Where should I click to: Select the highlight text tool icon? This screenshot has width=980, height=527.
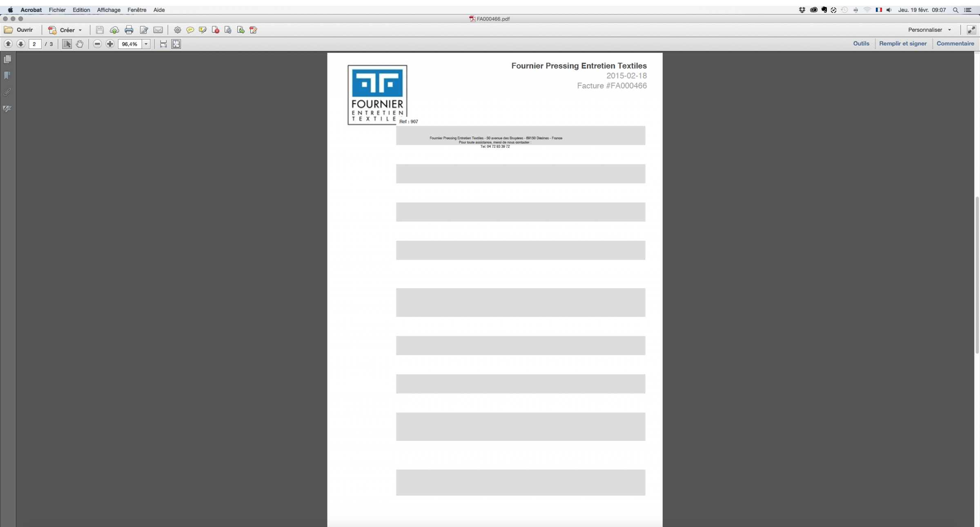pyautogui.click(x=203, y=30)
